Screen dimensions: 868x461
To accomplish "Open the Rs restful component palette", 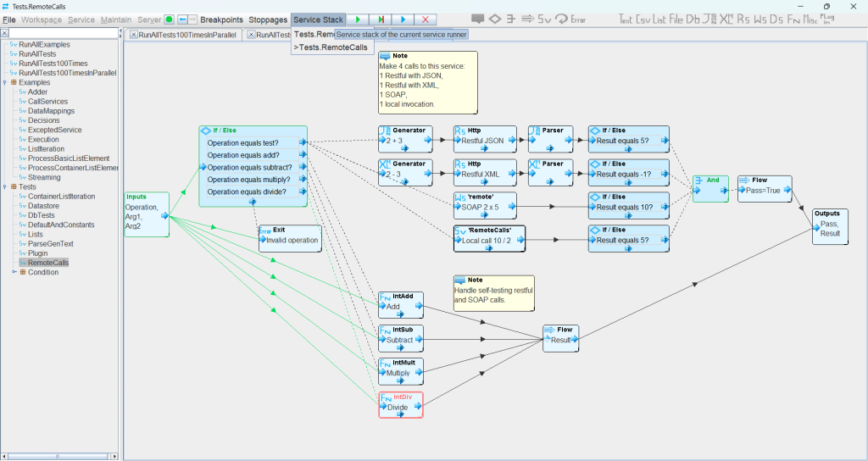I will (743, 19).
